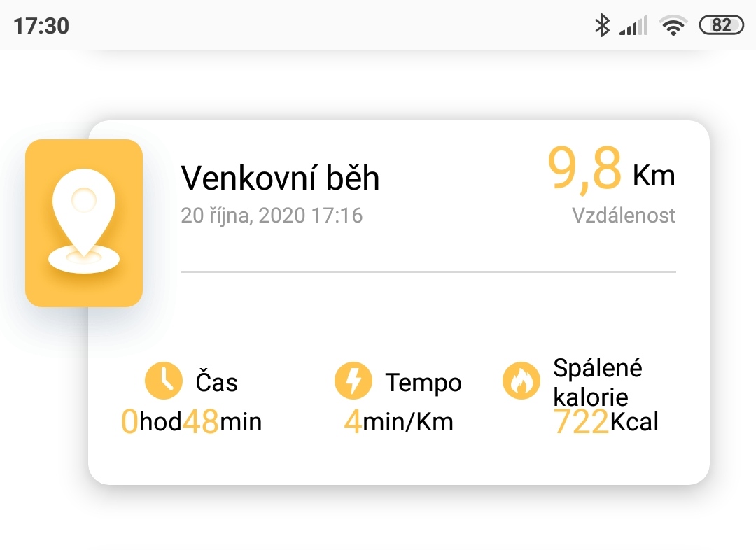Open the Venkovní běh activity title
The image size is (756, 550).
click(x=280, y=178)
